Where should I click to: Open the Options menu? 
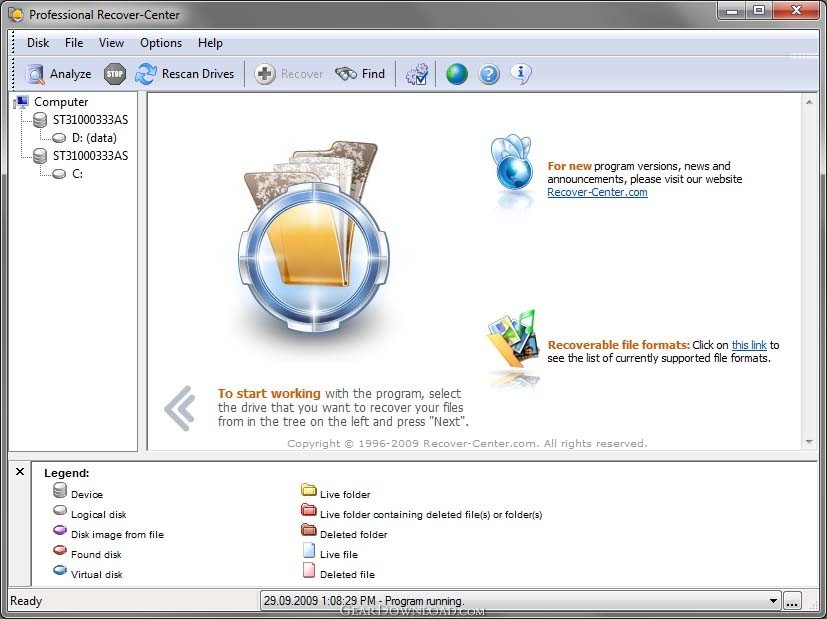(161, 43)
